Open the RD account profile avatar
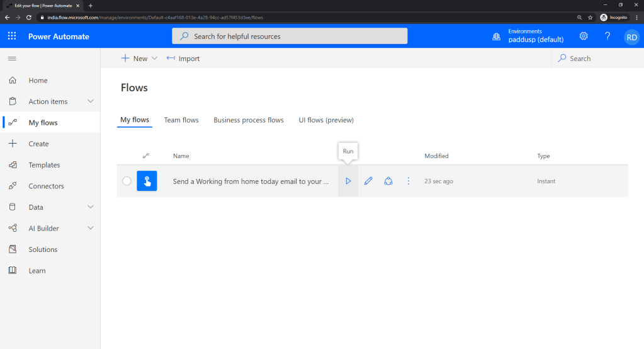 point(631,37)
